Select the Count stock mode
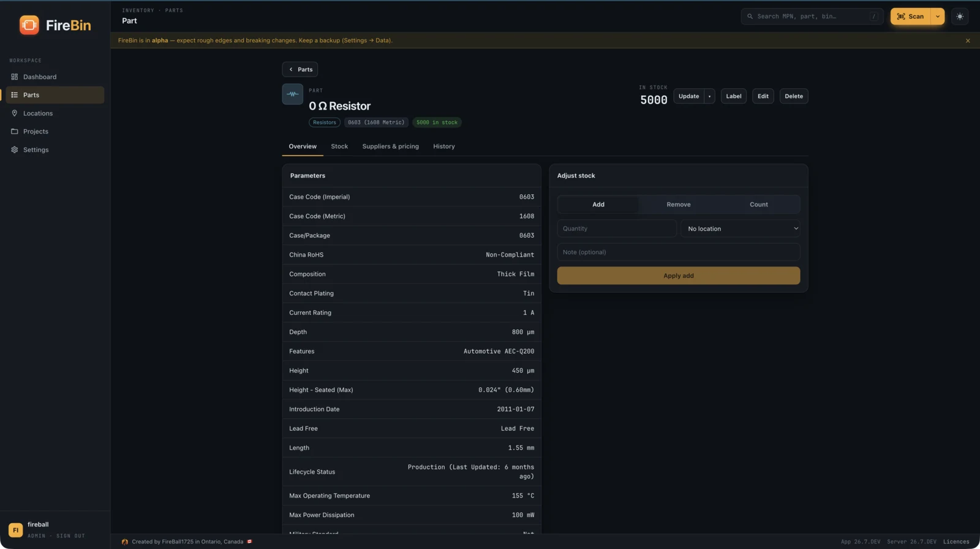 tap(759, 205)
